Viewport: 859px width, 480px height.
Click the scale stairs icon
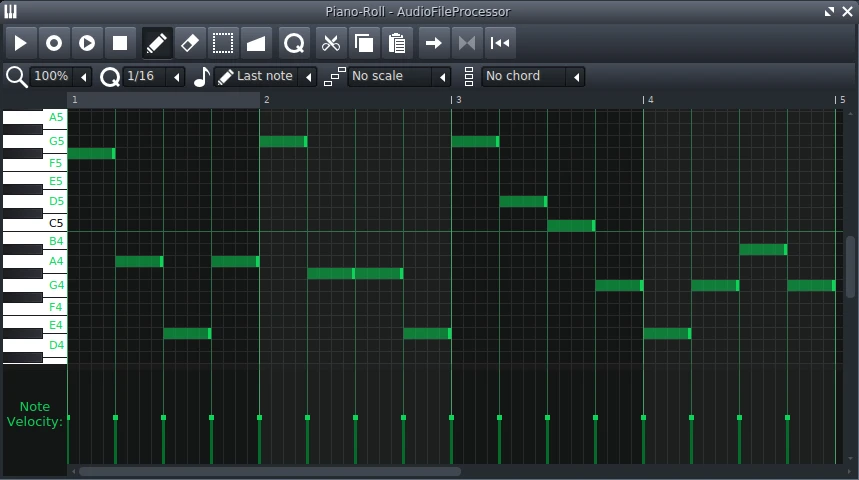(335, 77)
